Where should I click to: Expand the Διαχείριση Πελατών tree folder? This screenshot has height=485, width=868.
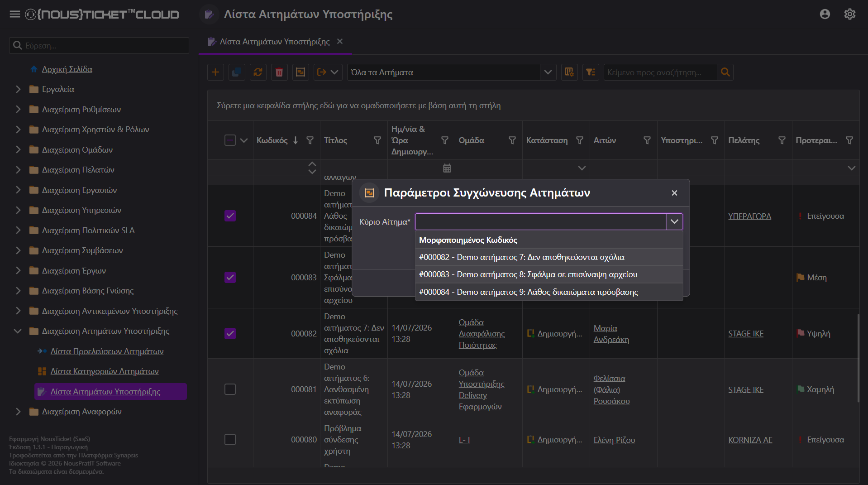[18, 170]
